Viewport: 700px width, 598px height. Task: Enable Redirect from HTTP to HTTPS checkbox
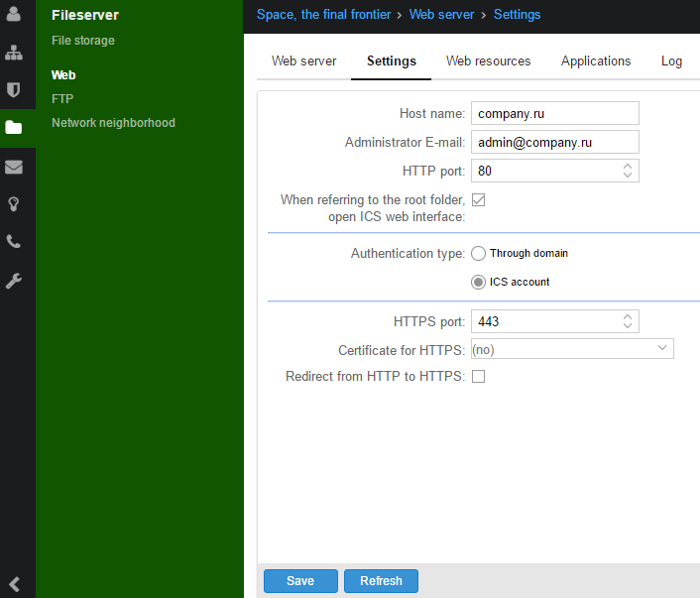point(478,377)
